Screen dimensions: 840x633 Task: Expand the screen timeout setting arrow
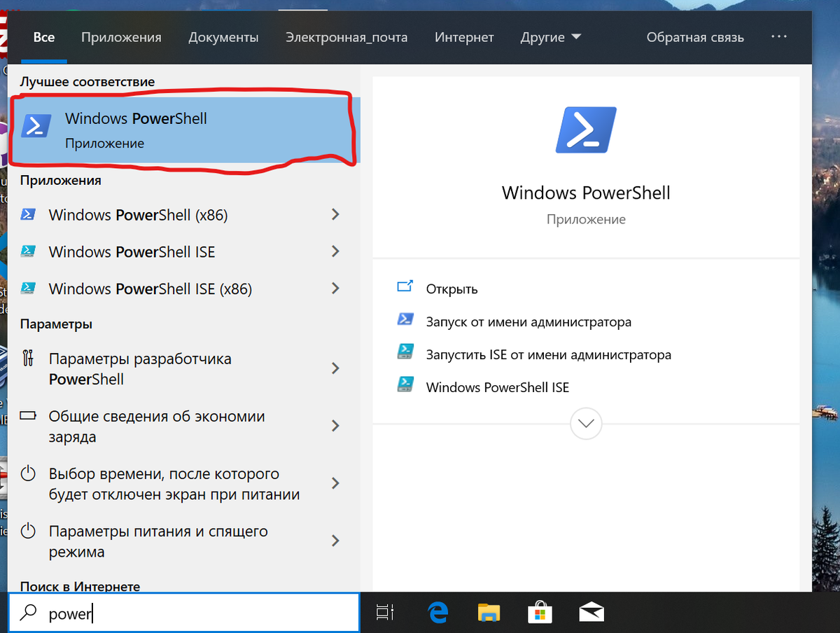[335, 483]
